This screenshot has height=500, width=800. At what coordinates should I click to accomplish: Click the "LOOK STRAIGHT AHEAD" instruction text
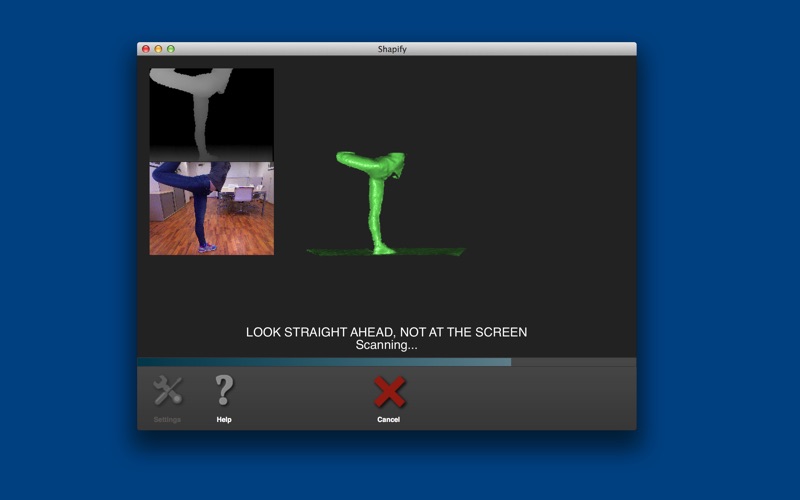[x=386, y=332]
